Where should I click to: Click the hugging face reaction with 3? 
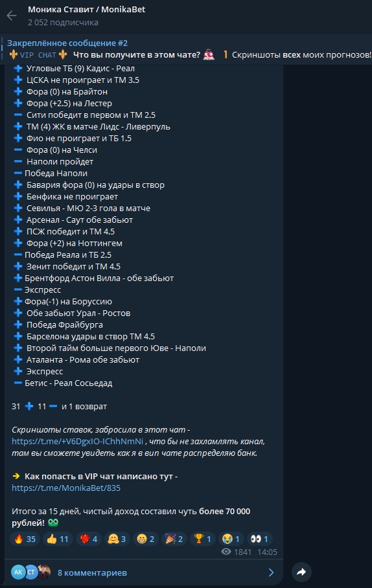coord(117,539)
